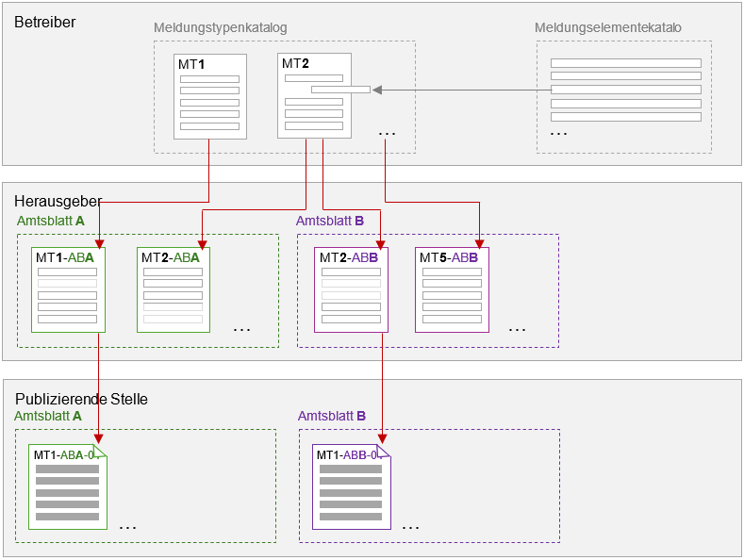Select Amtsblatt B label under Publizierende Stelle
Screen dimensions: 744x560
pos(331,416)
